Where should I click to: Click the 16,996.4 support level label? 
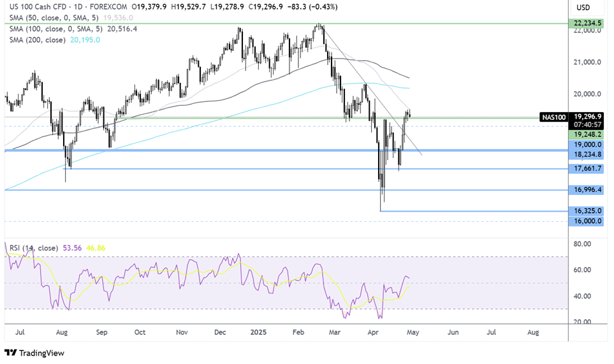point(587,190)
